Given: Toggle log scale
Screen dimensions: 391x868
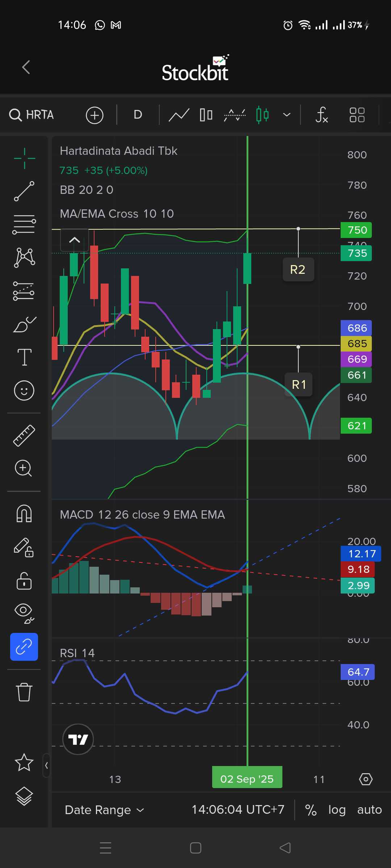Looking at the screenshot, I should (x=337, y=810).
